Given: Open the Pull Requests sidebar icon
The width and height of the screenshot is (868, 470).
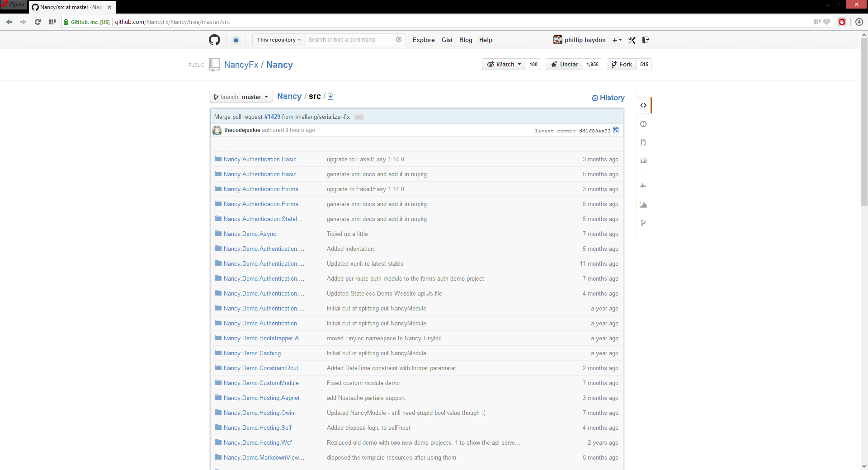Looking at the screenshot, I should click(643, 142).
